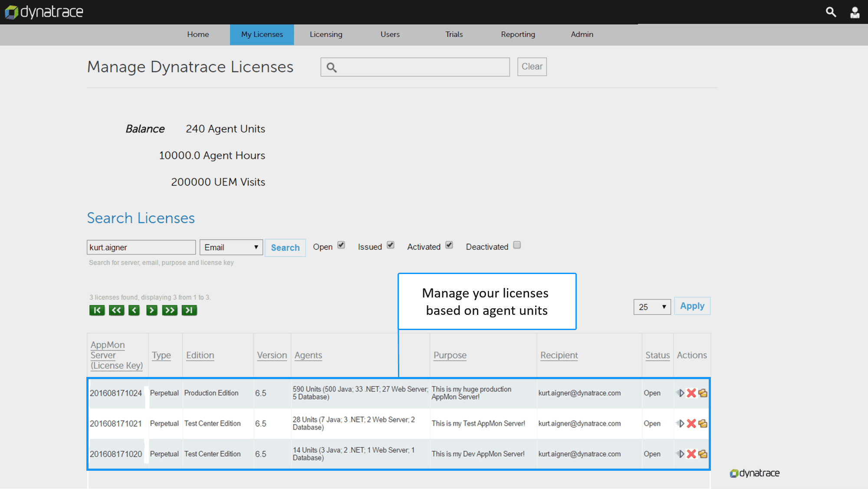Click '10000.0 Agent Hours' balance value
Viewport: 868px width, 489px height.
(x=212, y=155)
